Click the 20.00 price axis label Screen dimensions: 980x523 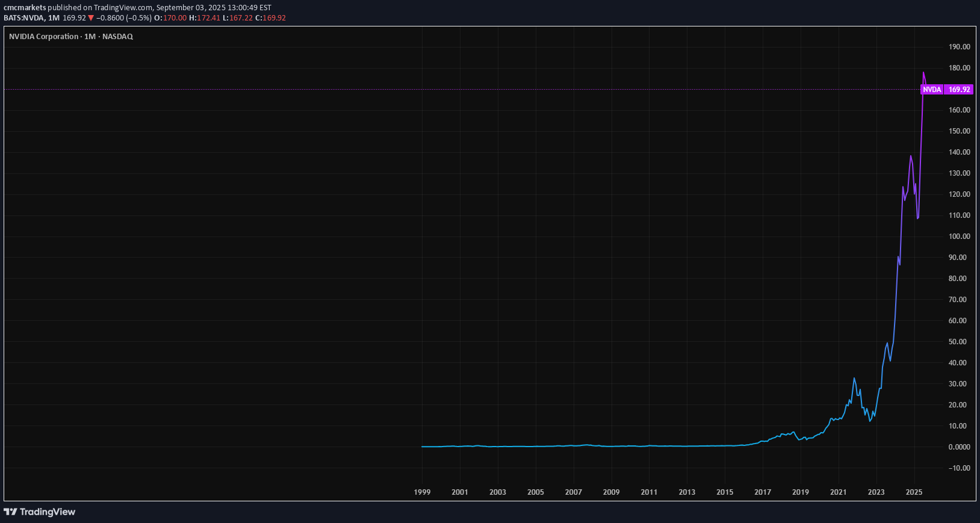pyautogui.click(x=958, y=405)
